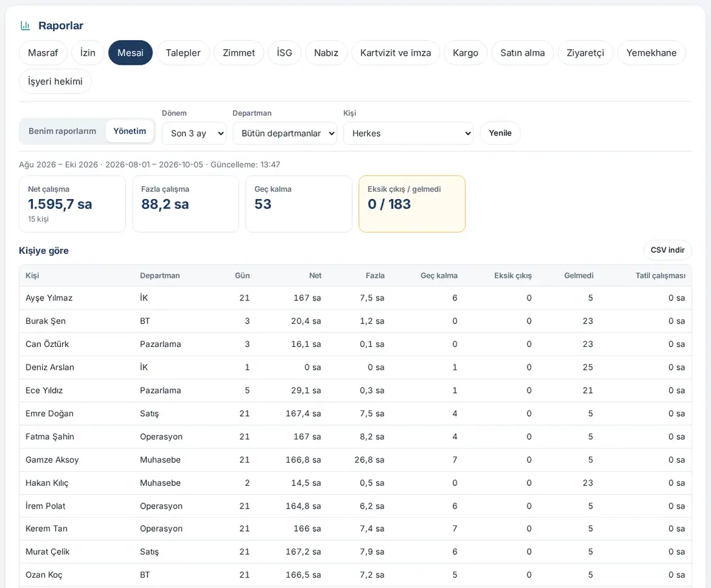
Task: Show the Kartvizit ve imza reports
Action: 396,52
